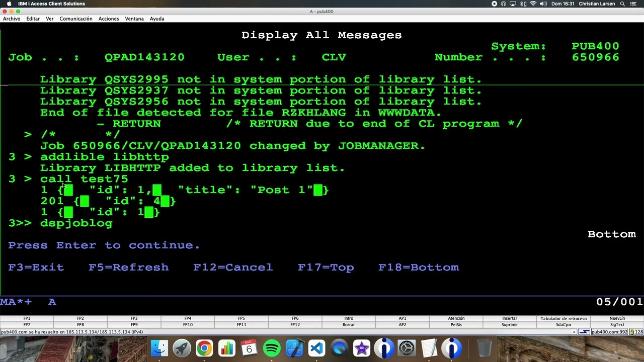Open System Preferences from the Dock
This screenshot has width=644, height=362.
[x=407, y=348]
